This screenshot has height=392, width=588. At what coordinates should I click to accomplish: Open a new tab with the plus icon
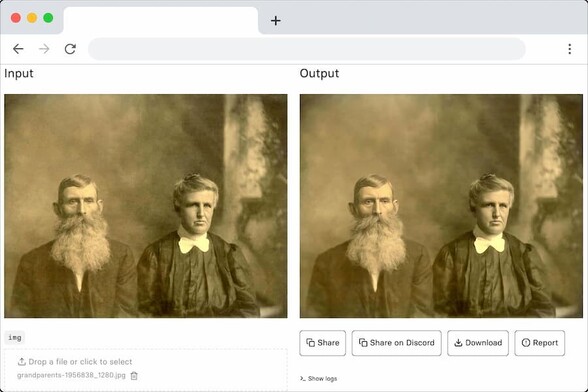click(276, 21)
